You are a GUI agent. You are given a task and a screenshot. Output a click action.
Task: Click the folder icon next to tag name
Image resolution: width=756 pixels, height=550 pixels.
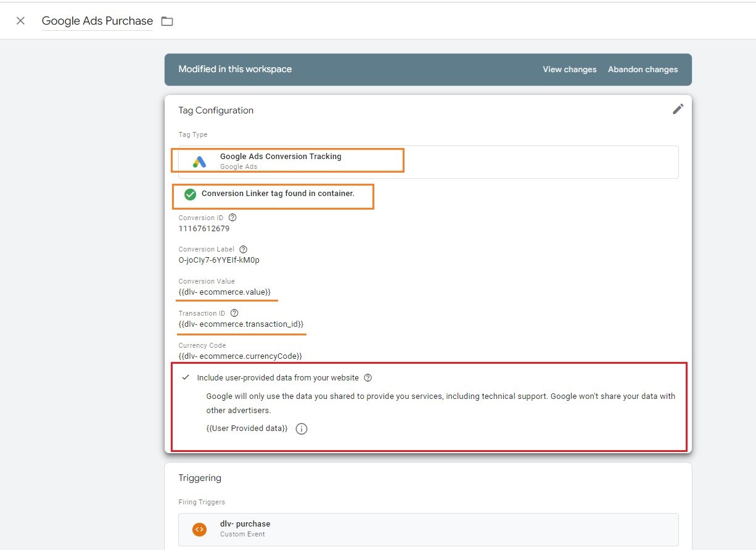pyautogui.click(x=166, y=20)
